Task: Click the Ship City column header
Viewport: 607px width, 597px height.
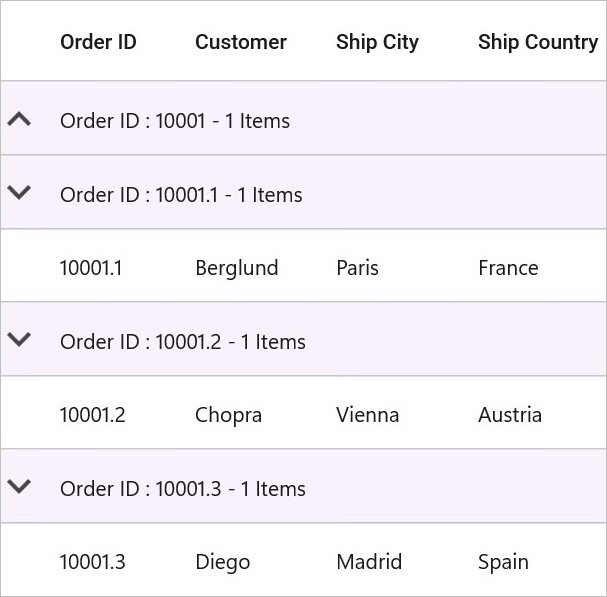Action: 377,42
